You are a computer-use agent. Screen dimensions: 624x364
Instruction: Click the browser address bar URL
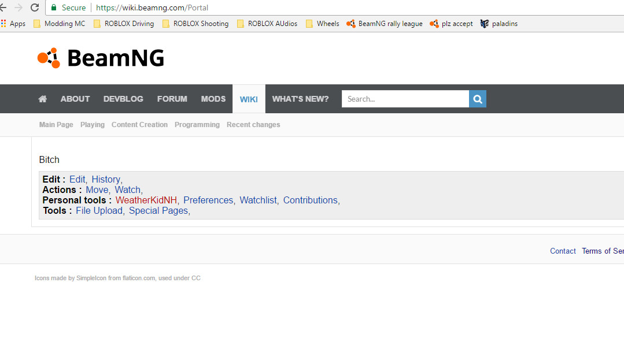pyautogui.click(x=152, y=8)
